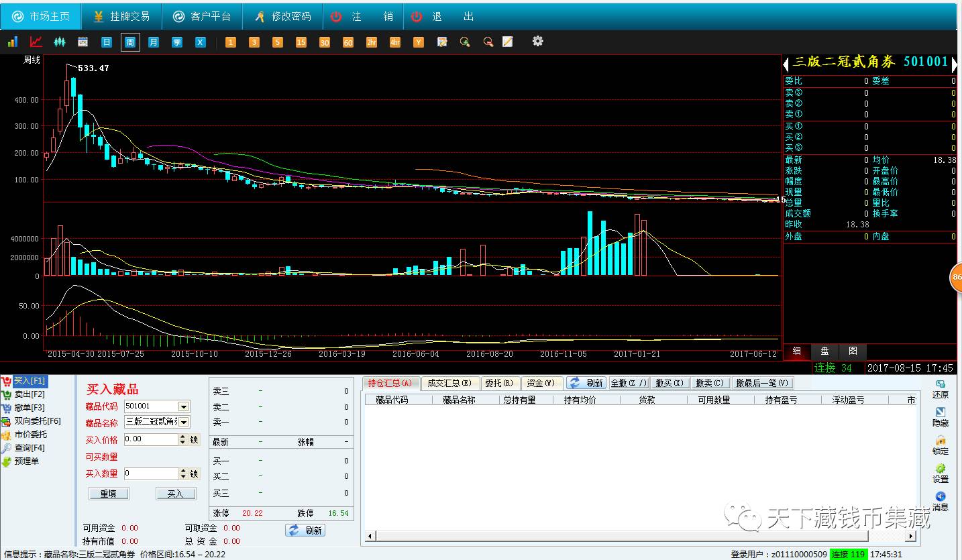The width and height of the screenshot is (962, 560).
Task: Switch chart to daily (日) period
Action: (106, 42)
